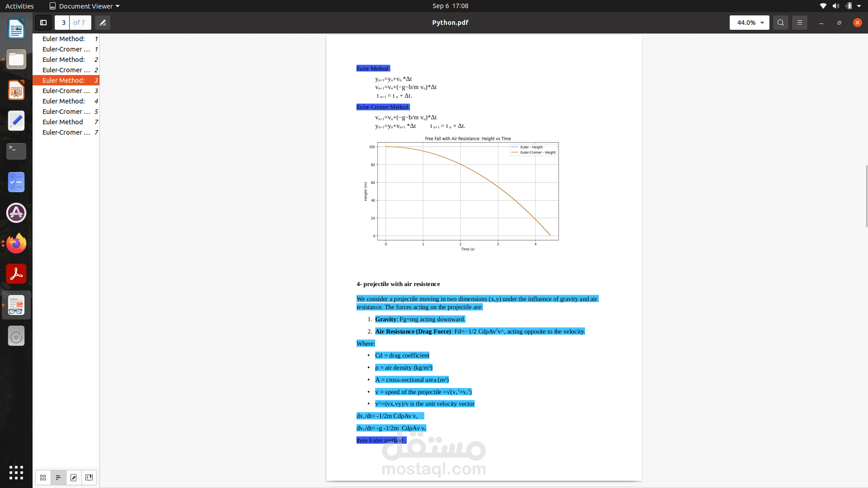
Task: Open the Terminal from the dock
Action: (x=16, y=151)
